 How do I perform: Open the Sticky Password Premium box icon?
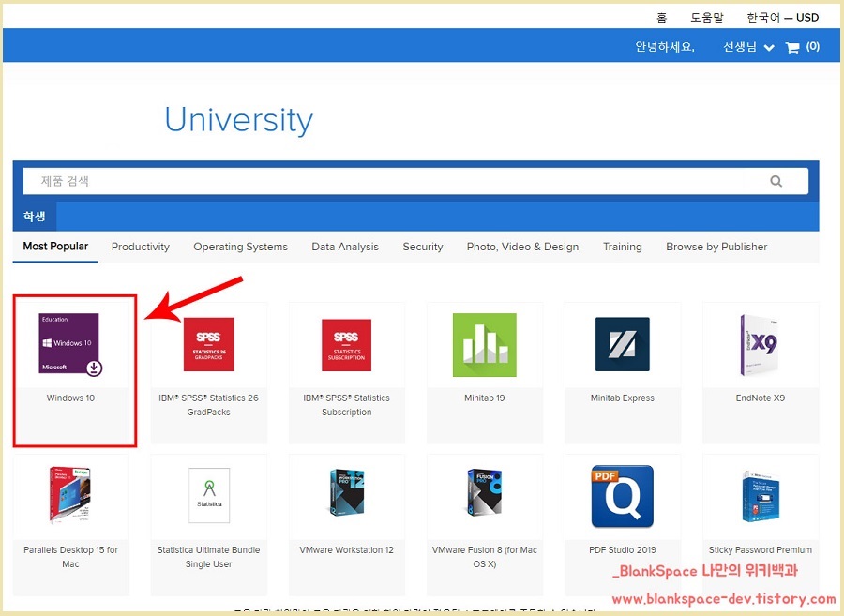coord(760,496)
